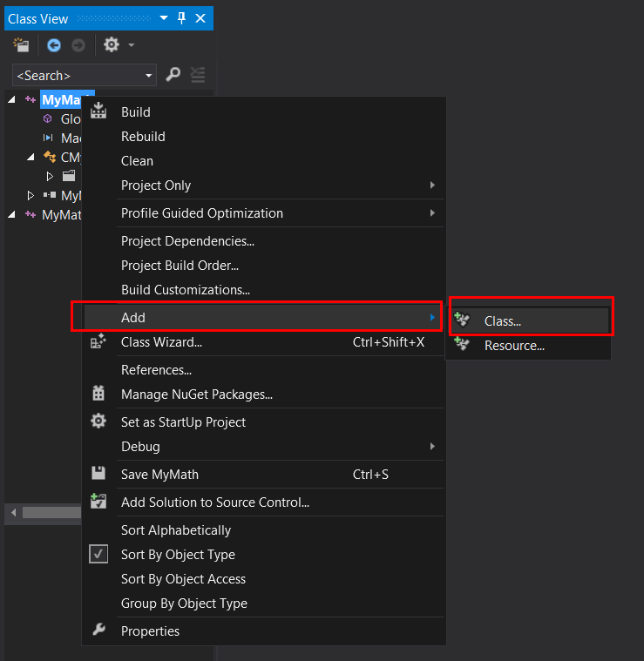The image size is (644, 661).
Task: Click the Class View horizontal scrollbar thumb
Action: (51, 513)
